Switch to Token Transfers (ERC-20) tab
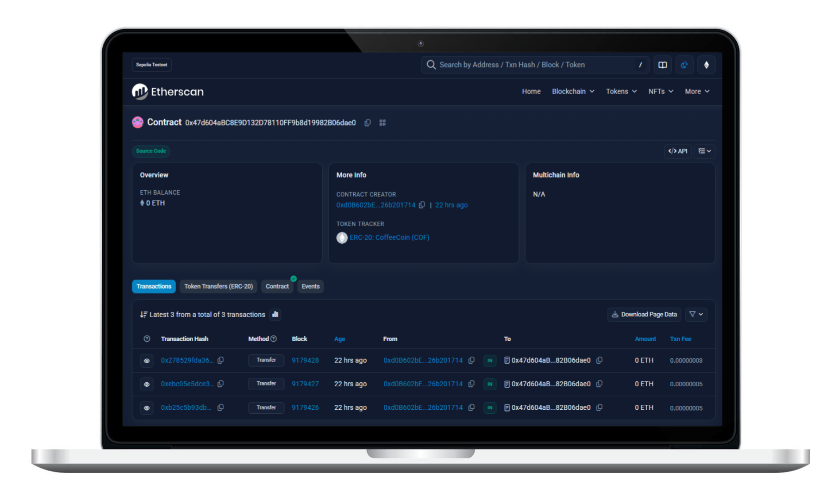Screen dimensions: 839x504 218,286
